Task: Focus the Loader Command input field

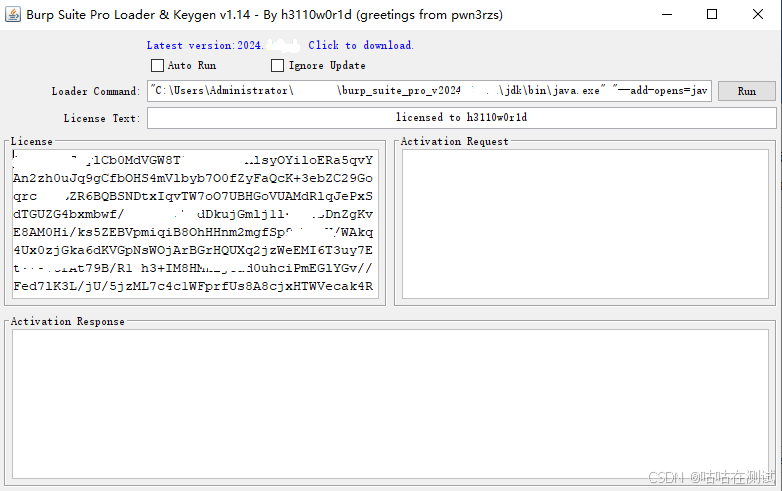Action: tap(429, 91)
